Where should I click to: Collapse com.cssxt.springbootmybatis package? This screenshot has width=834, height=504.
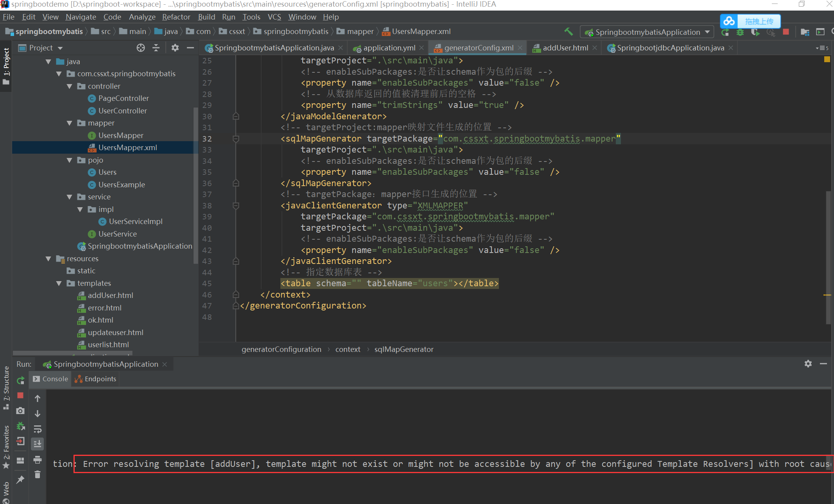click(x=59, y=74)
